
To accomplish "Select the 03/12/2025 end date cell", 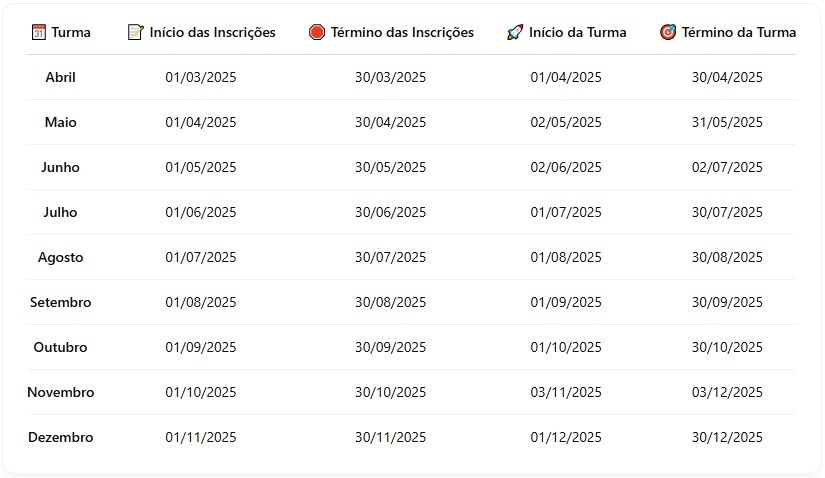I will tap(727, 392).
